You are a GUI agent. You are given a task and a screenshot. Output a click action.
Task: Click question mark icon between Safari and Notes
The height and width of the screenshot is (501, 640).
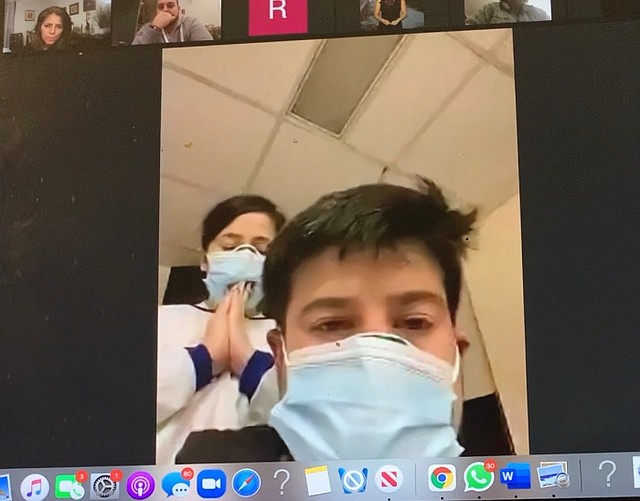tap(282, 482)
